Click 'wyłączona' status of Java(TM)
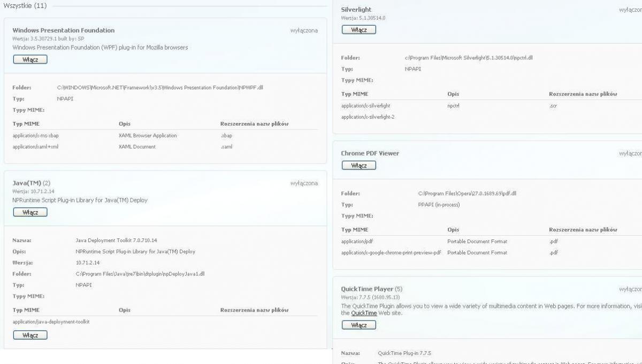 [304, 183]
